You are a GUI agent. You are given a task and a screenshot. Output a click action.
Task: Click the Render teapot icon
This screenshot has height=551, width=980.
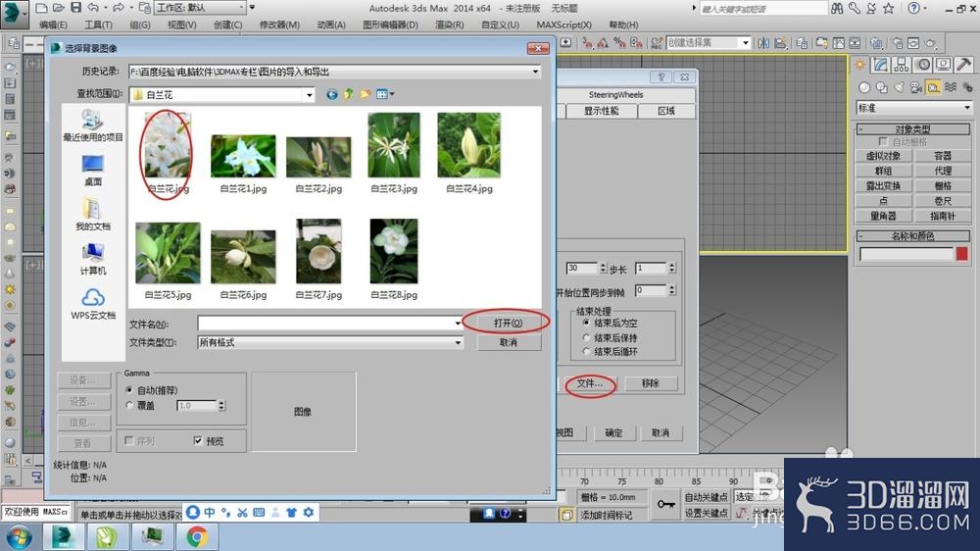click(x=931, y=42)
